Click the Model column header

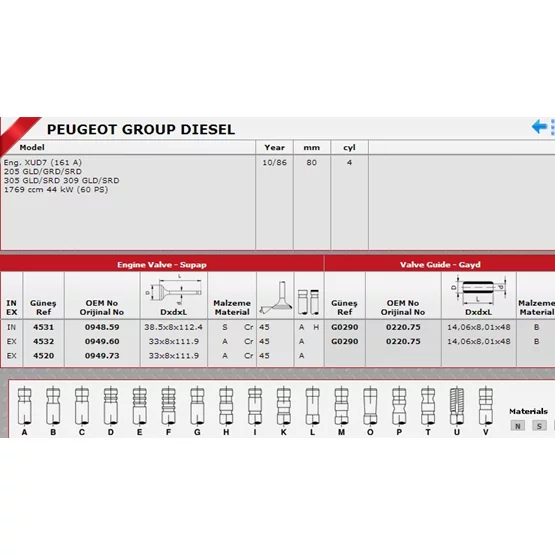point(32,147)
